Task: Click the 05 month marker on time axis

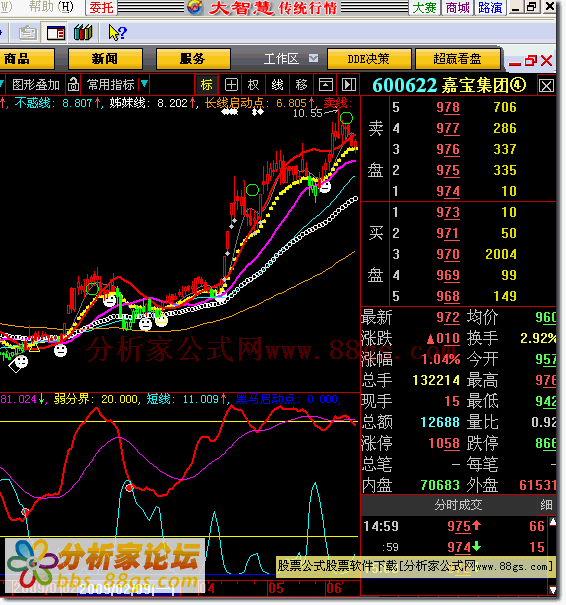Action: [276, 588]
